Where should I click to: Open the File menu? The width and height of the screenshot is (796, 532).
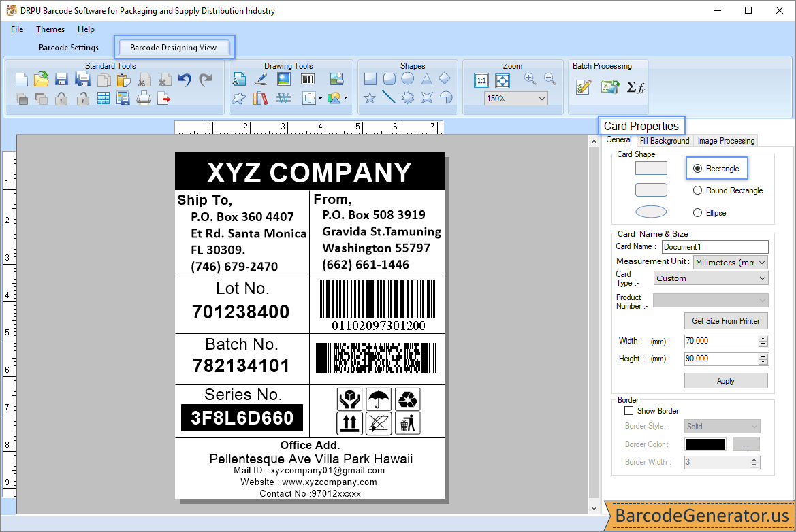[x=17, y=29]
